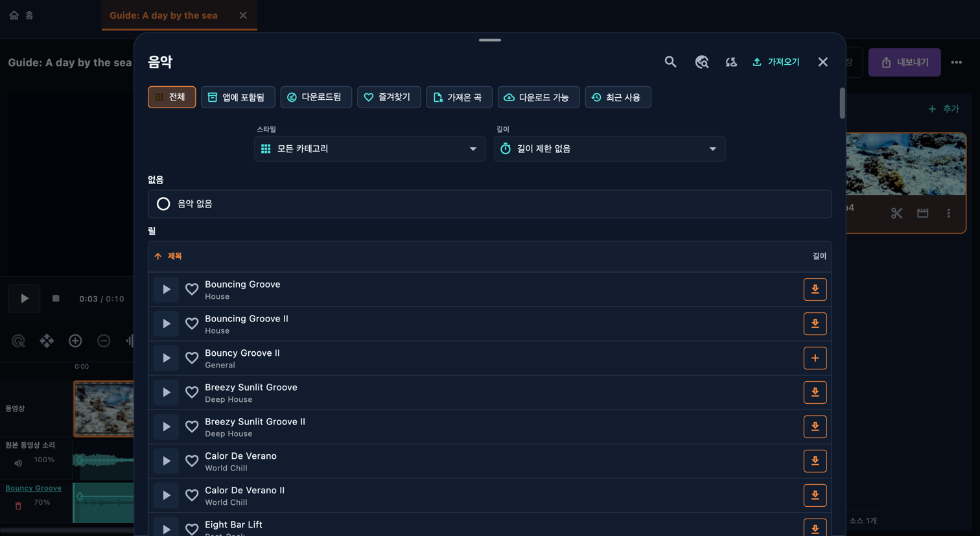This screenshot has width=980, height=536.
Task: Favorite Bouncing Groove with heart
Action: 192,289
